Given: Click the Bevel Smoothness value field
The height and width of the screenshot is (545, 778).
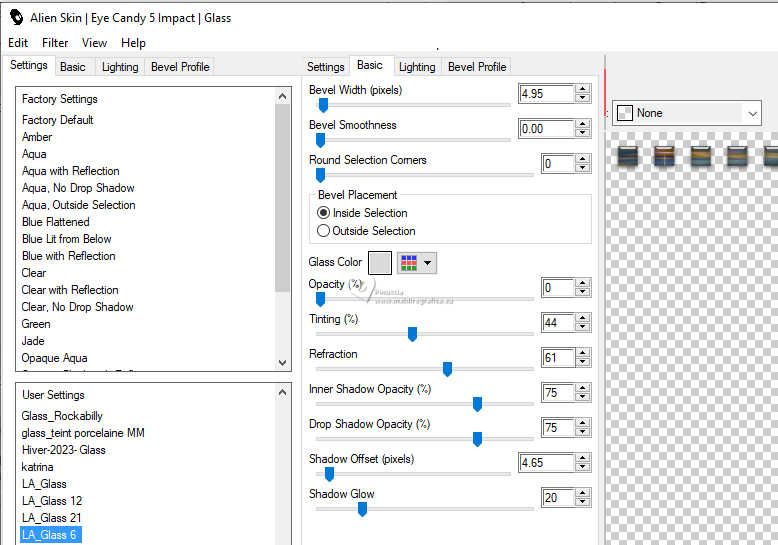Looking at the screenshot, I should [546, 129].
